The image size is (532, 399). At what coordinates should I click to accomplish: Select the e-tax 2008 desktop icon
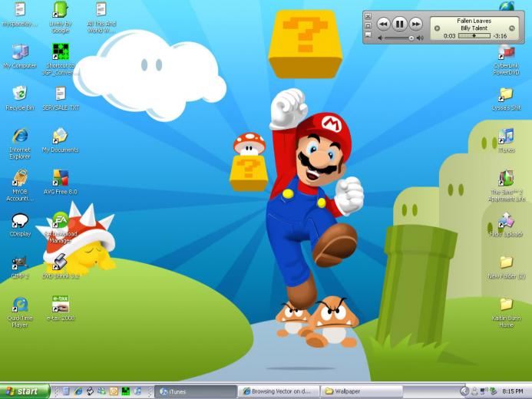[61, 305]
